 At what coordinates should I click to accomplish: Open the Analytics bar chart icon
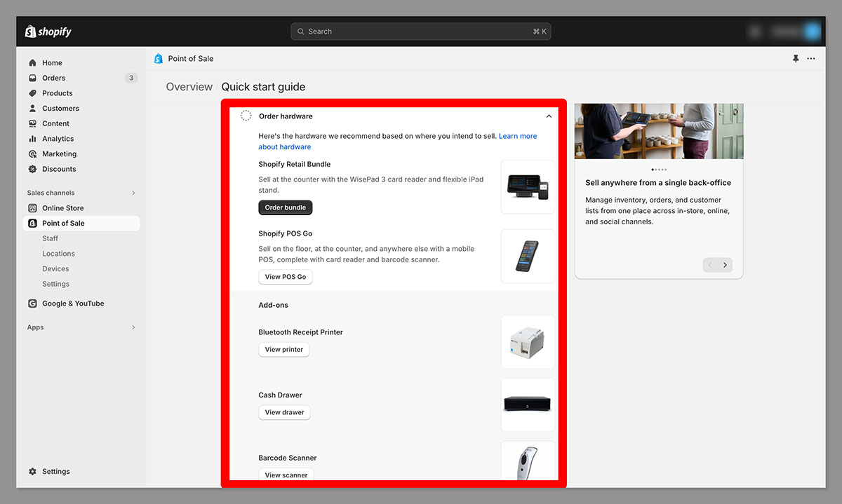32,139
